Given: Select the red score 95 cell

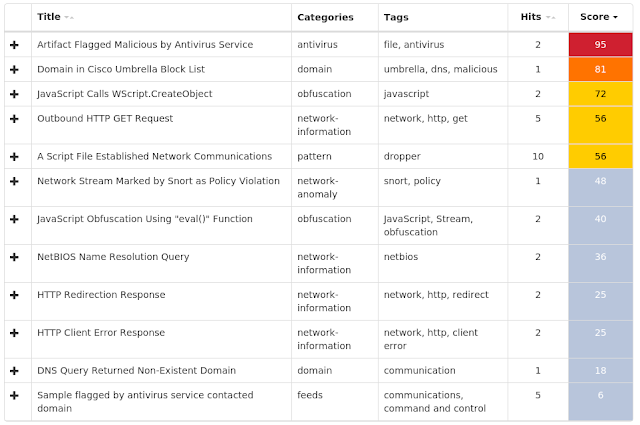Looking at the screenshot, I should click(x=600, y=45).
